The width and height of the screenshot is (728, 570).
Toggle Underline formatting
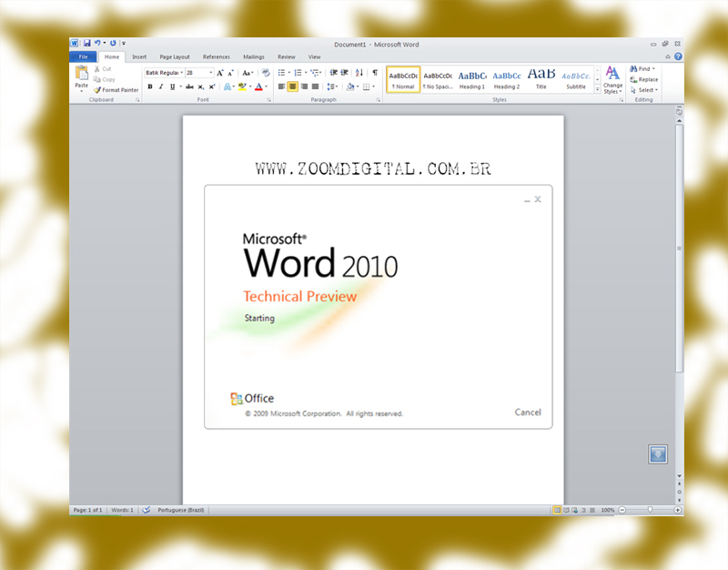pos(172,87)
